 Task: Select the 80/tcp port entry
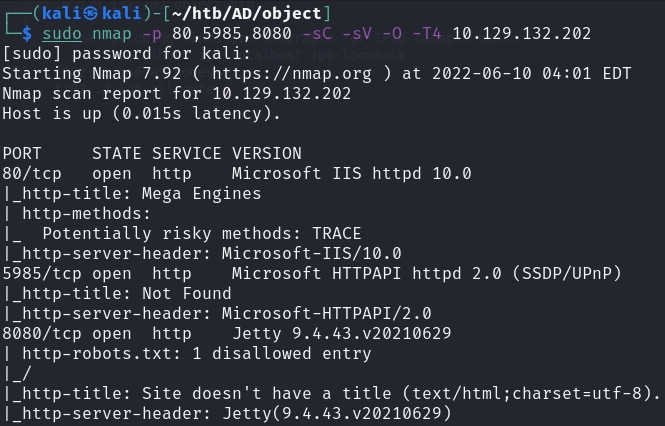point(27,174)
